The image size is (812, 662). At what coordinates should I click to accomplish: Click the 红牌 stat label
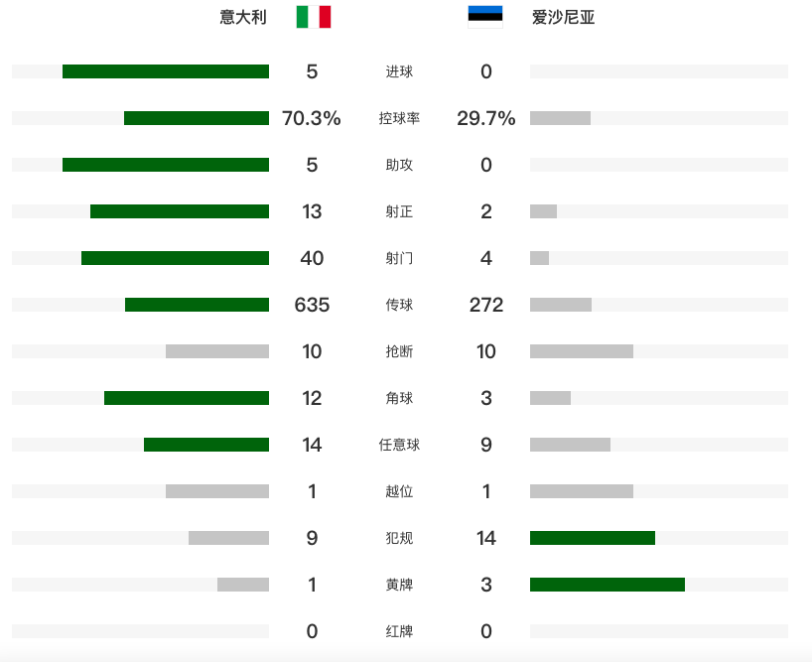tap(399, 631)
